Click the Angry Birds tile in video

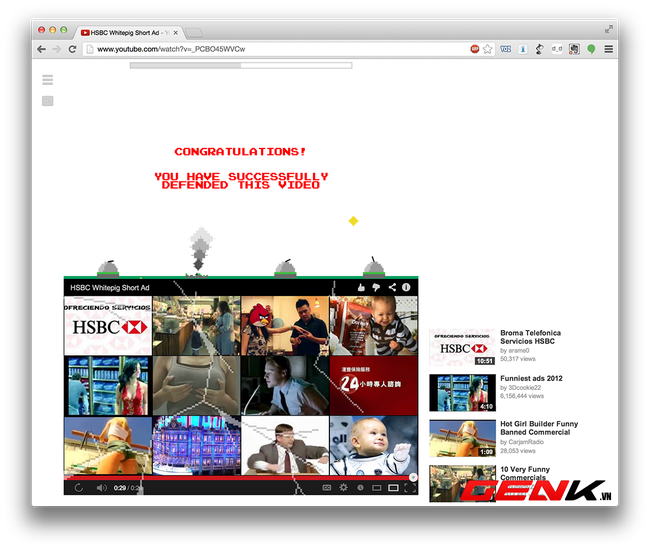click(x=285, y=326)
